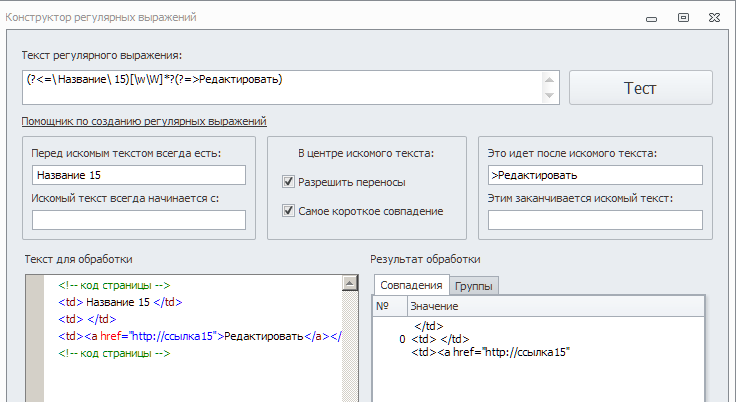Click the empty Искомый текст всегда начинается с field
This screenshot has width=736, height=402.
pyautogui.click(x=138, y=220)
